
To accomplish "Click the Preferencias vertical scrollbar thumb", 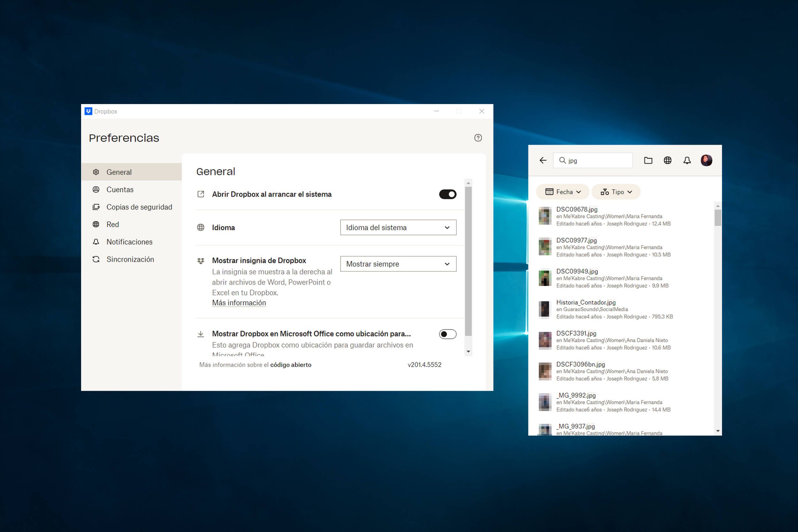I will tap(469, 261).
